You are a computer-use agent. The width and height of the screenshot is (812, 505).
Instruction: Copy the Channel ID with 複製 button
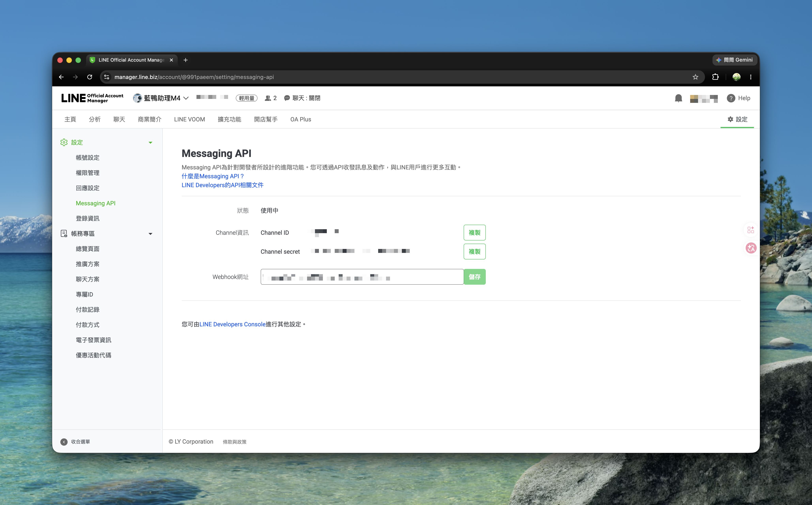474,232
